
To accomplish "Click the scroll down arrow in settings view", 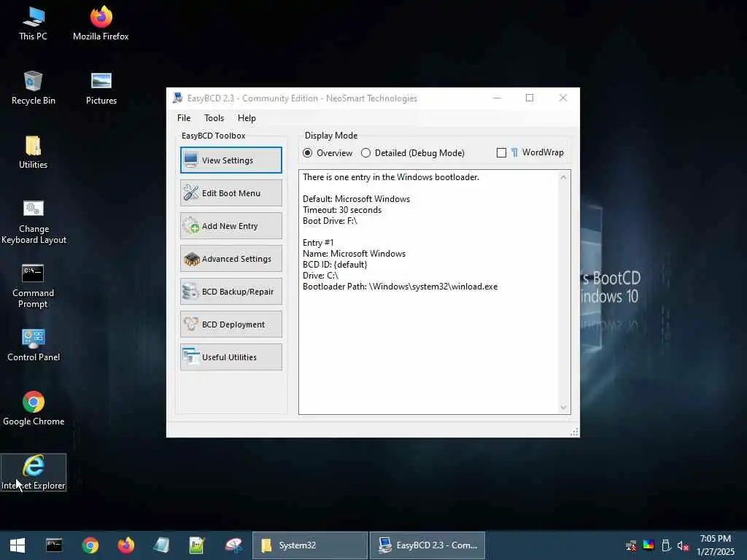I will click(x=564, y=407).
